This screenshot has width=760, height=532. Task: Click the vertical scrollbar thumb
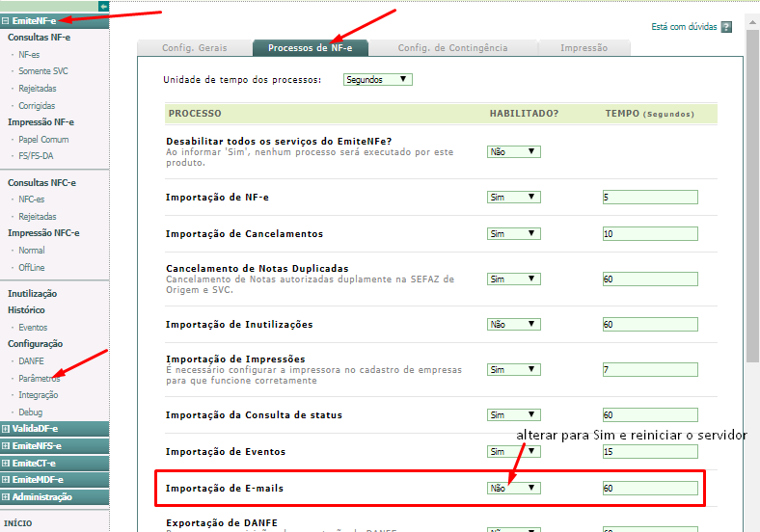(752, 197)
